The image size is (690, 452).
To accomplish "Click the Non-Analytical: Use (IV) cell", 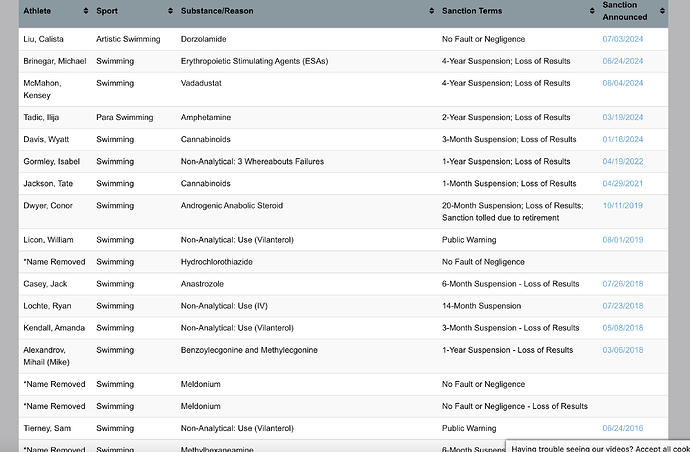I will (224, 306).
